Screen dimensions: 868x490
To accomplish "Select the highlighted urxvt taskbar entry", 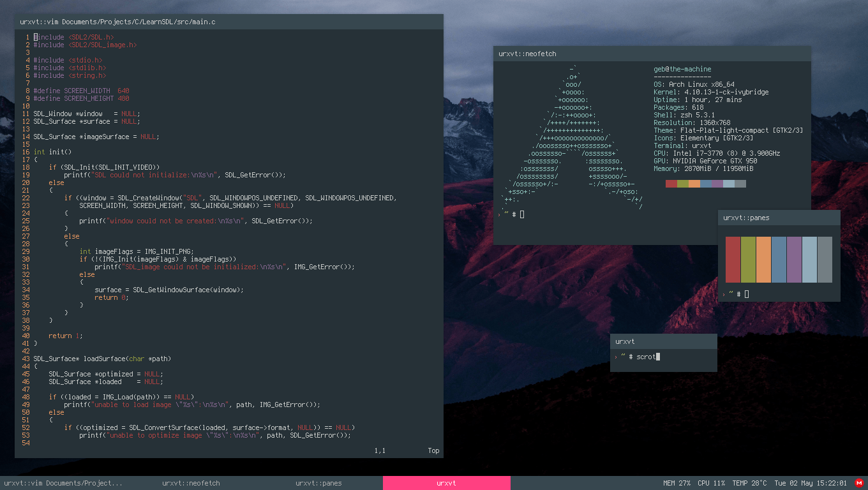I will tap(447, 483).
